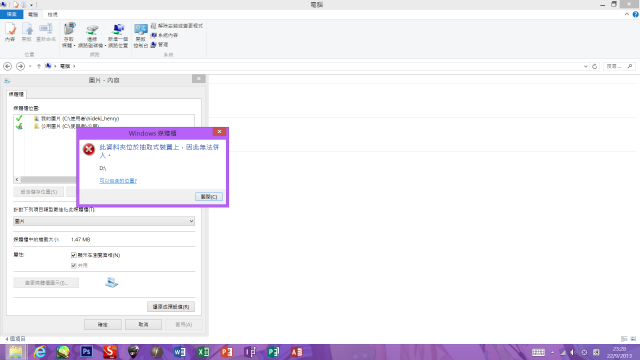This screenshot has height=360, width=640.
Task: Open the Access media ribbon dropdown
Action: coord(69,35)
